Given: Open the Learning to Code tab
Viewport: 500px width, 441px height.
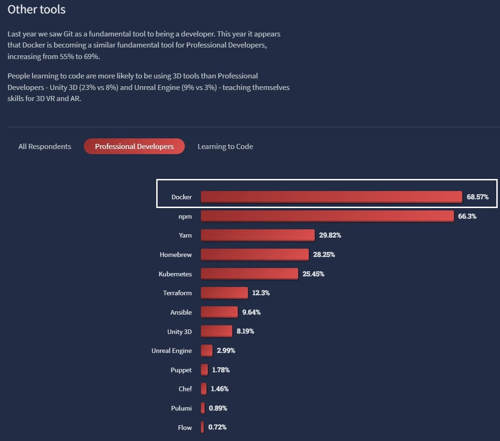Looking at the screenshot, I should pos(225,147).
